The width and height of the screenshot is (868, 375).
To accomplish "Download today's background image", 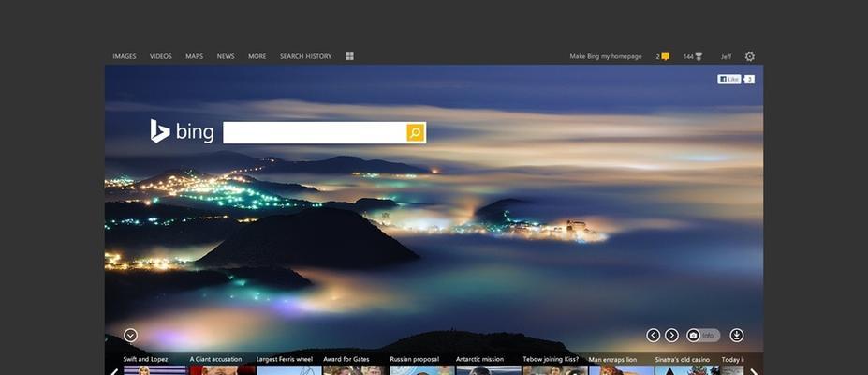I will [x=737, y=335].
